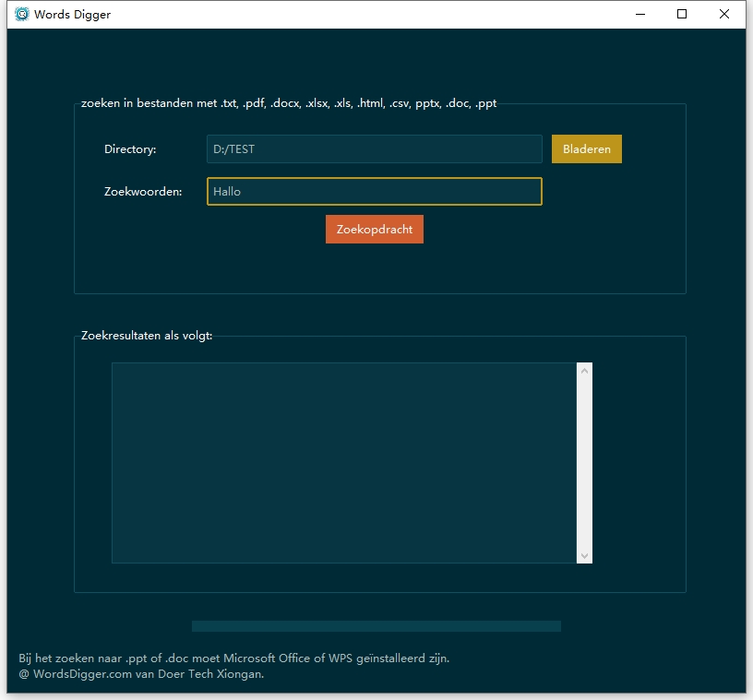Click the results scrollbar up arrow
This screenshot has height=700, width=753.
(584, 371)
